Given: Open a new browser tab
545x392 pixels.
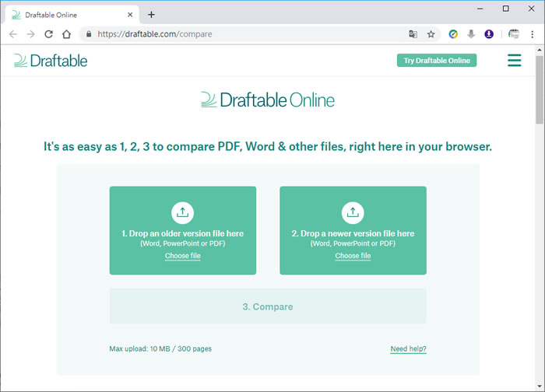Looking at the screenshot, I should point(151,14).
